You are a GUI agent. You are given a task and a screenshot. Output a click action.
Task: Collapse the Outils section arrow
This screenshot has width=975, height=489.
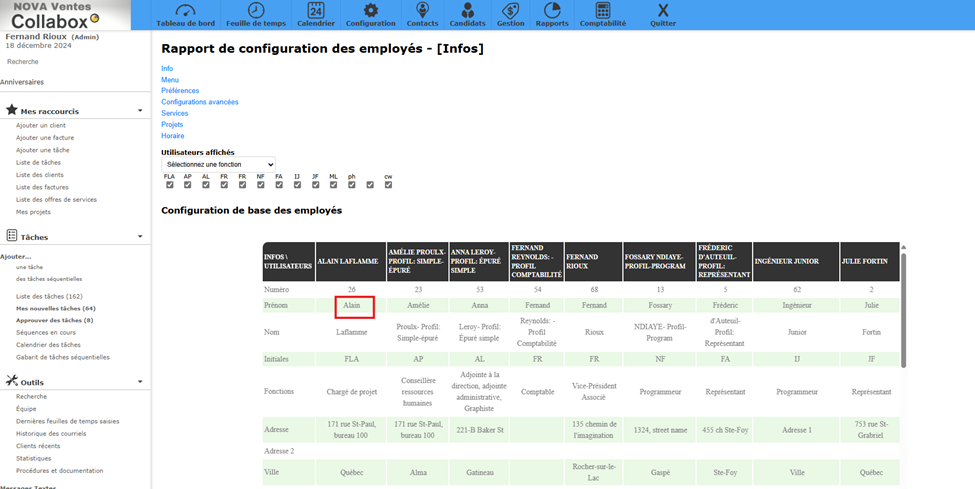(140, 382)
